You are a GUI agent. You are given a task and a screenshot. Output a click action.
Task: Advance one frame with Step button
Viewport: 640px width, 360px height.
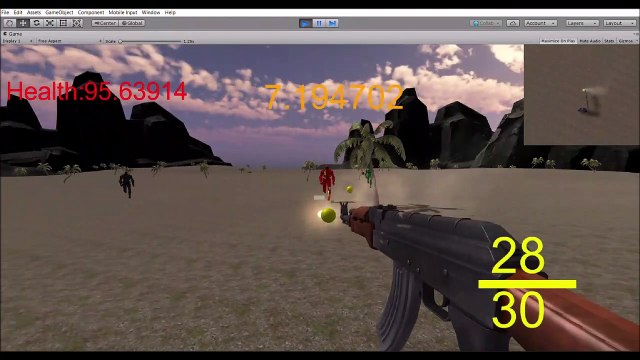coord(332,23)
